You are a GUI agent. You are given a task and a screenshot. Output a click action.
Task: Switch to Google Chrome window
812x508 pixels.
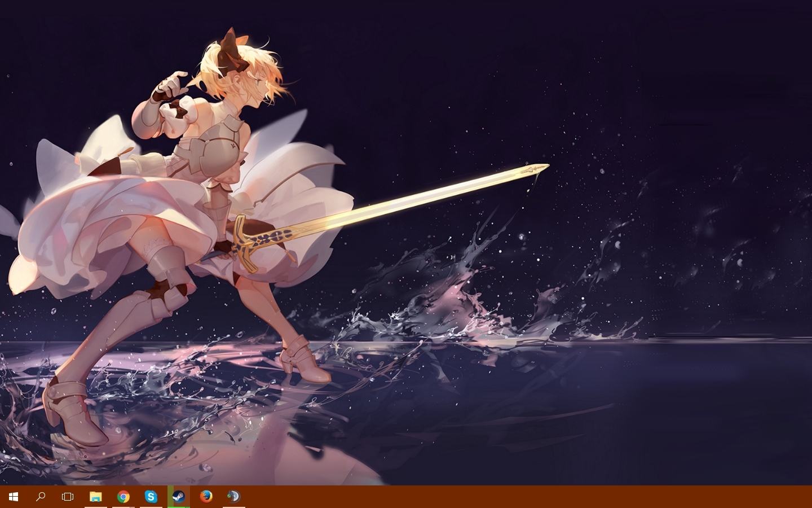[123, 497]
